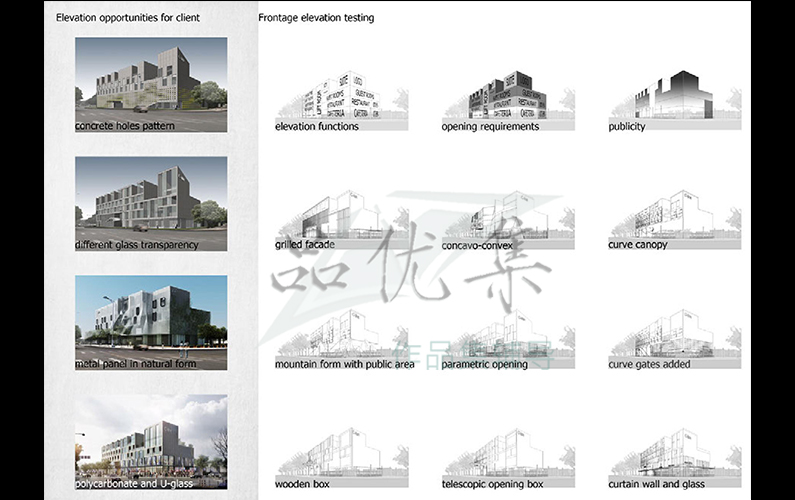The height and width of the screenshot is (500, 795).
Task: Click the concavo-convex elevation sketch
Action: coord(508,214)
